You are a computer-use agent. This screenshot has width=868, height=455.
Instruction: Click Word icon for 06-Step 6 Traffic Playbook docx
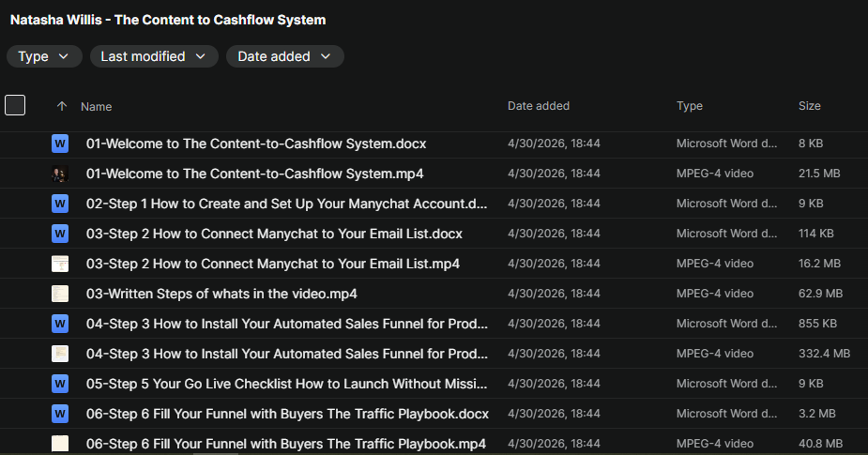click(60, 413)
